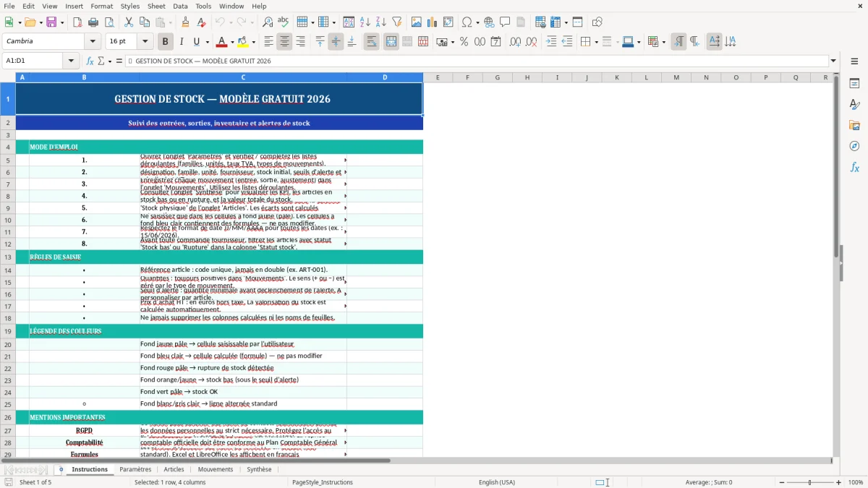This screenshot has height=488, width=868.
Task: Open the Function Wizard fx icon
Action: (90, 61)
